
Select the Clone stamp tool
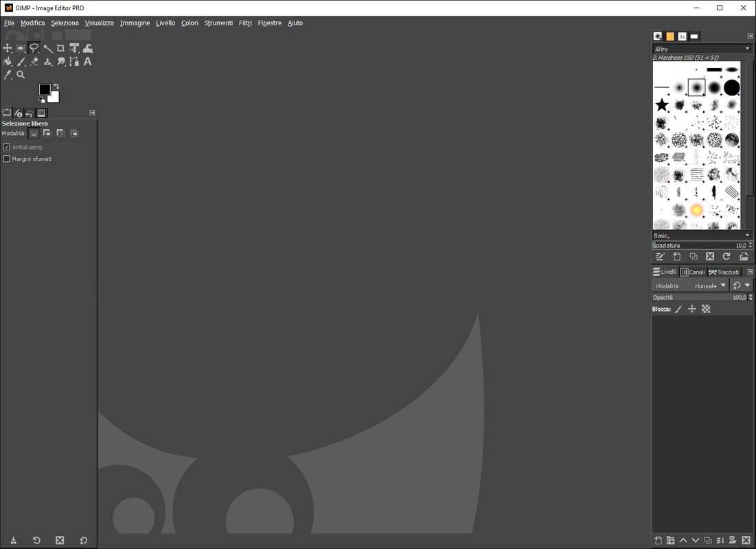point(47,61)
